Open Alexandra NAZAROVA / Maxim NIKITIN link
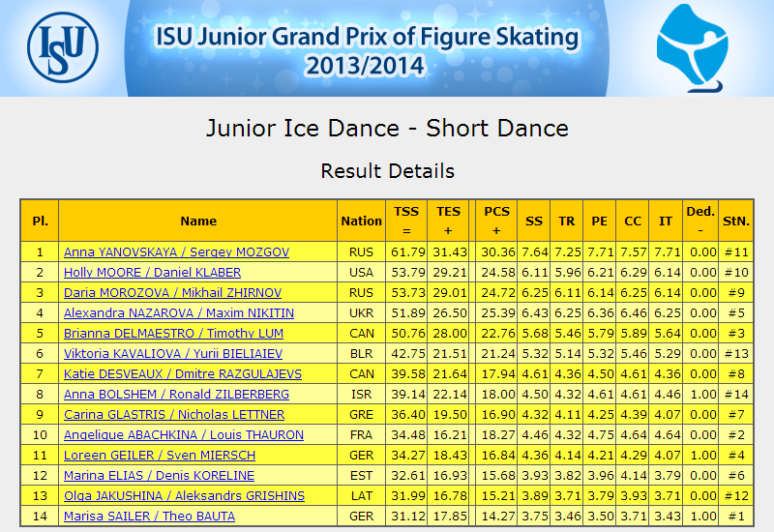This screenshot has width=774, height=532. coord(179,312)
